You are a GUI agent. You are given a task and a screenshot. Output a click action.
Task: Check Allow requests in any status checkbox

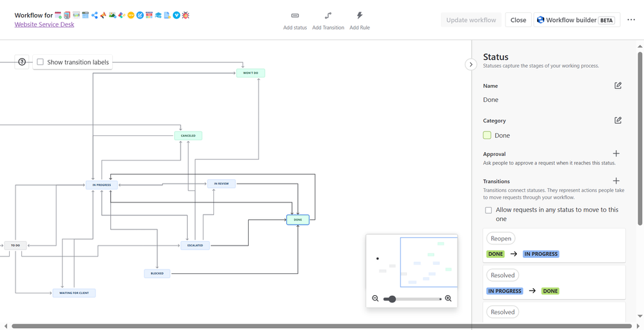point(489,210)
